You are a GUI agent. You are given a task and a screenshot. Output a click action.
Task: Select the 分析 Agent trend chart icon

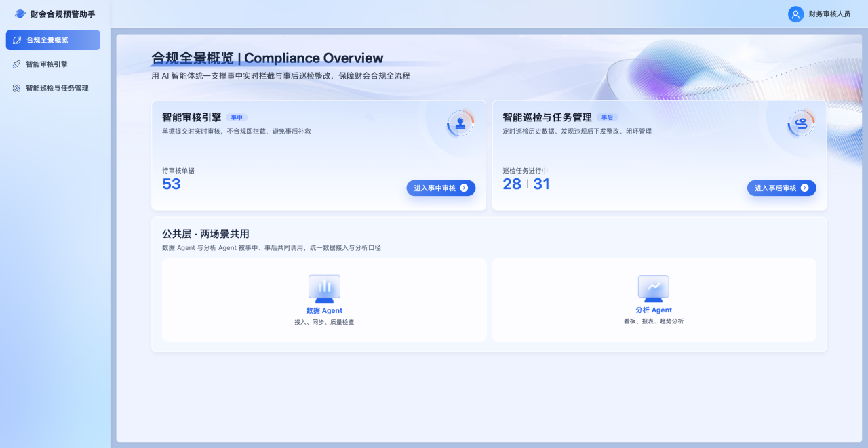tap(653, 288)
